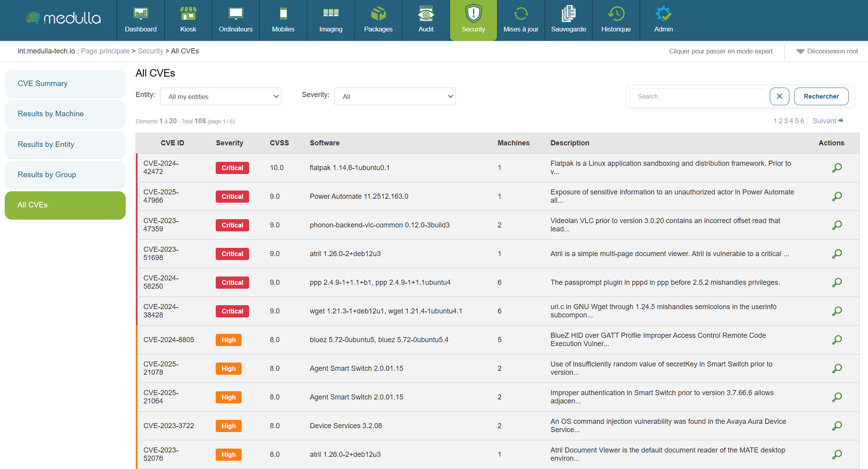
Task: Click the Rechercher button
Action: pyautogui.click(x=821, y=97)
